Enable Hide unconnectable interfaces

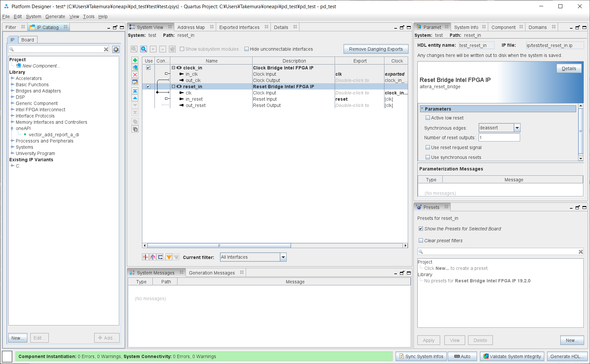click(246, 49)
